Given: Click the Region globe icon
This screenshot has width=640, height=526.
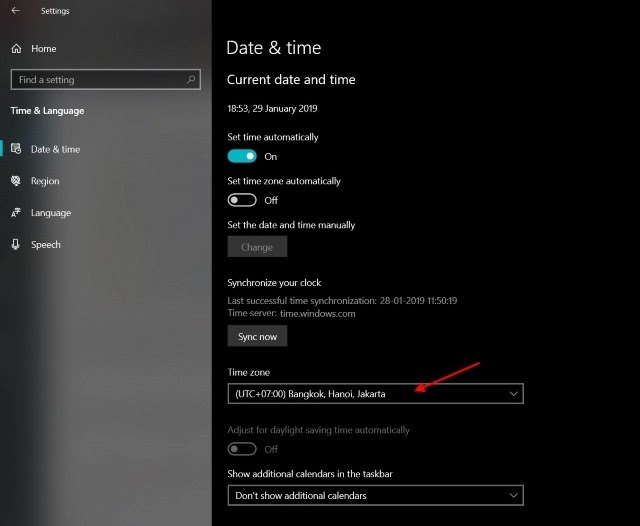Looking at the screenshot, I should 16,181.
